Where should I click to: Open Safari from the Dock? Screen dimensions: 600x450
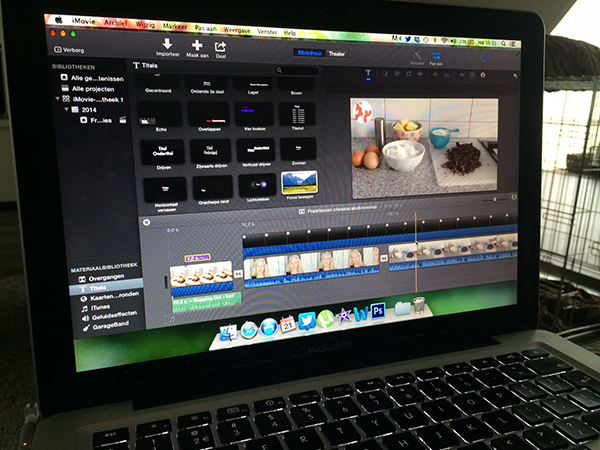pos(249,330)
